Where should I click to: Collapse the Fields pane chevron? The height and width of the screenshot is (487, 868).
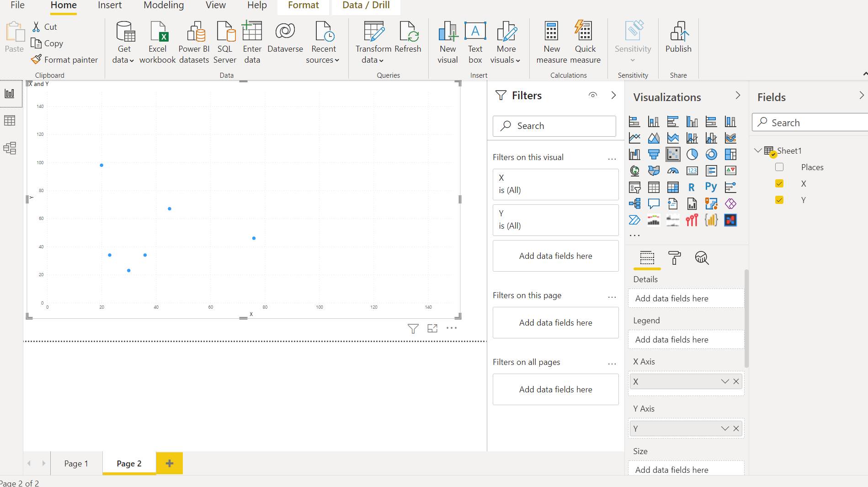(861, 95)
